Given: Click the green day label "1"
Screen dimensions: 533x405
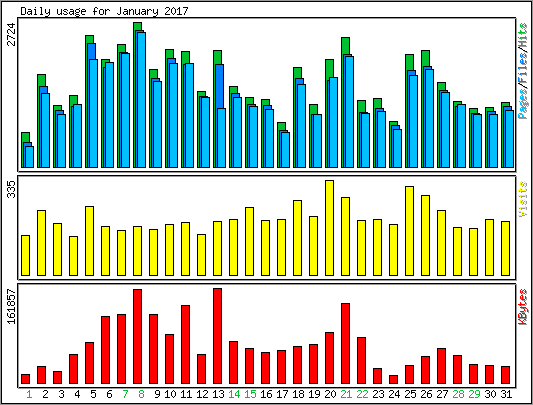Looking at the screenshot, I should click(29, 394).
